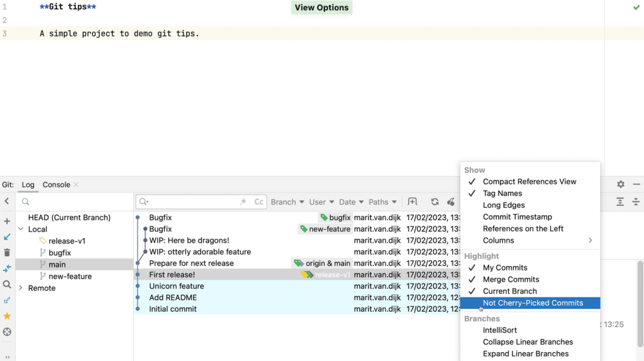This screenshot has height=361, width=644.
Task: Click the collapse-all icon in the details pane
Action: [636, 202]
